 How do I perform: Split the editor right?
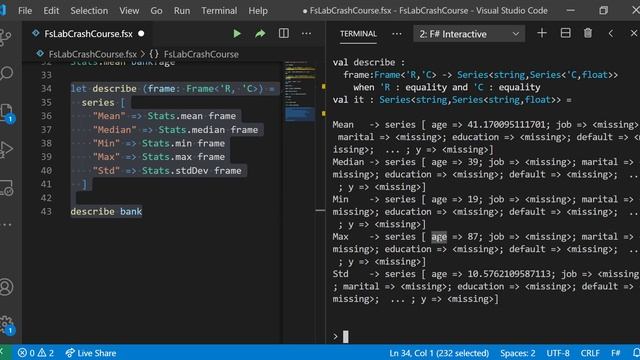point(284,33)
